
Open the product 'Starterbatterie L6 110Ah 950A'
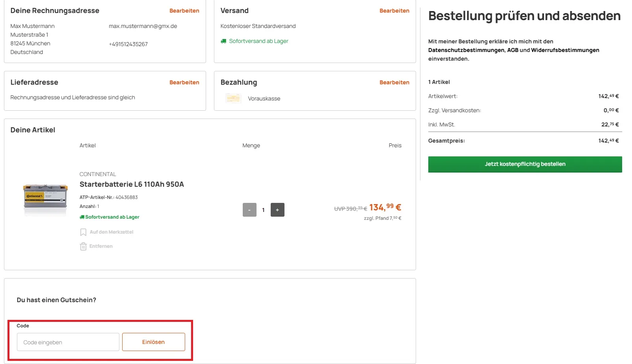(132, 184)
